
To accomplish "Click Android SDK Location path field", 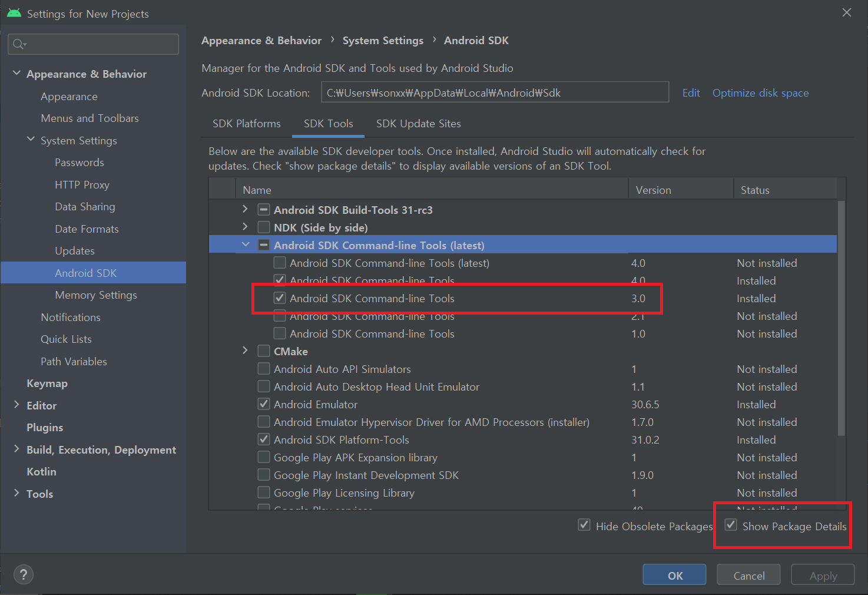I will [x=495, y=92].
